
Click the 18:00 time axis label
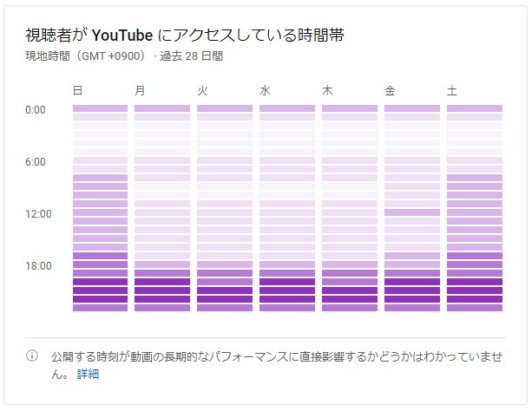point(38,265)
